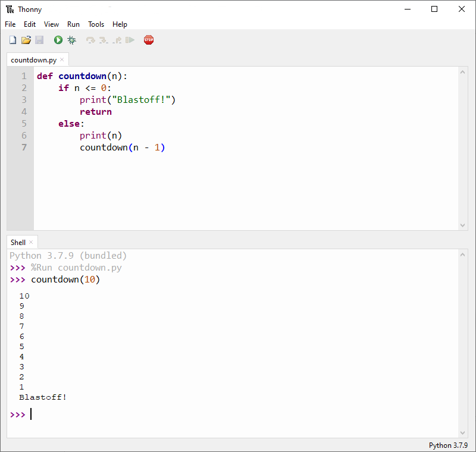The height and width of the screenshot is (452, 476).
Task: Click the output line '10' in Shell
Action: tap(24, 296)
